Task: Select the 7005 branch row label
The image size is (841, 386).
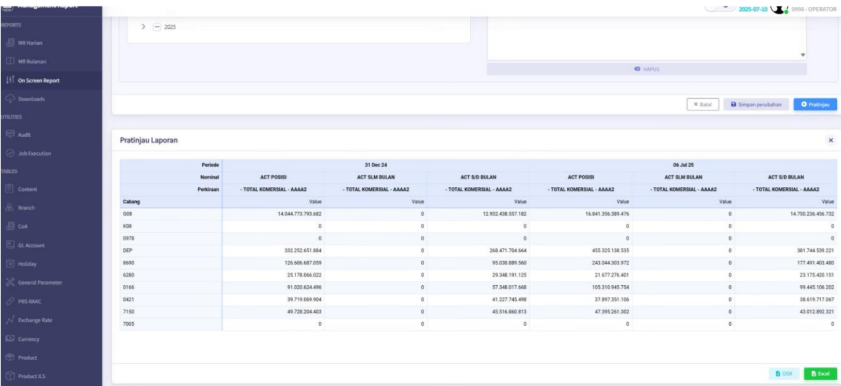Action: (x=128, y=324)
